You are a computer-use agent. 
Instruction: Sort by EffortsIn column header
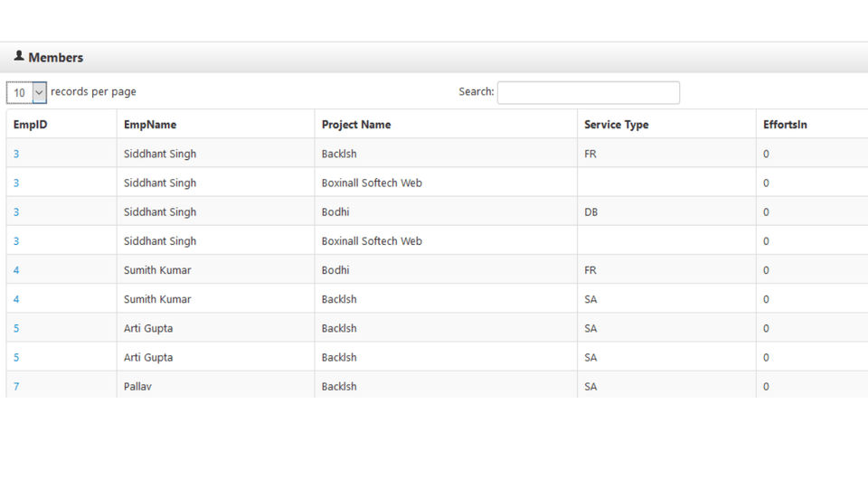785,125
